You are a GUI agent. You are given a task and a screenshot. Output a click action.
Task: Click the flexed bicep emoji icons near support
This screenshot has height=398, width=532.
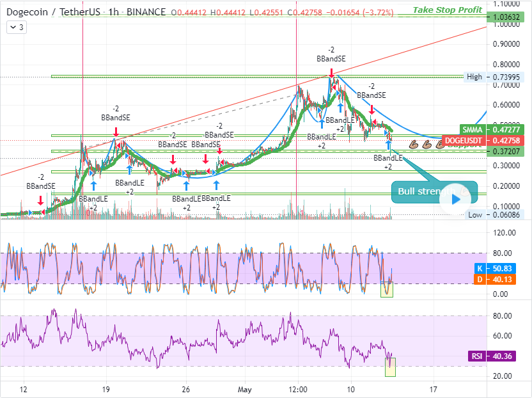coord(426,144)
